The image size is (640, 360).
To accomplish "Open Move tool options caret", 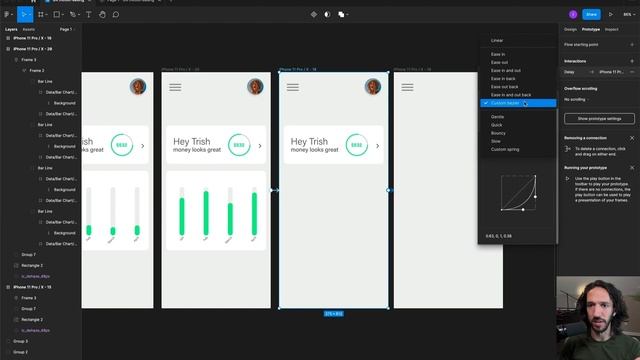I will coord(30,15).
